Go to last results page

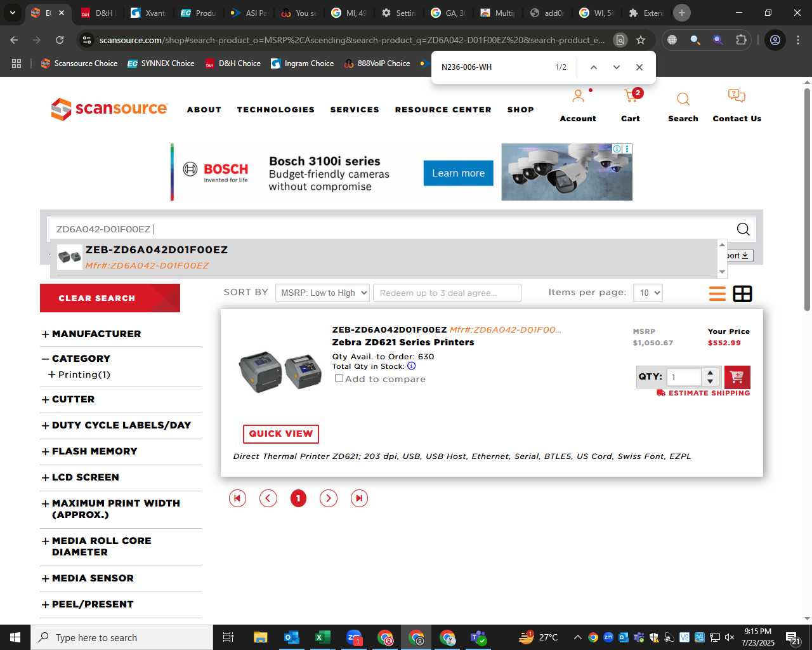click(359, 498)
